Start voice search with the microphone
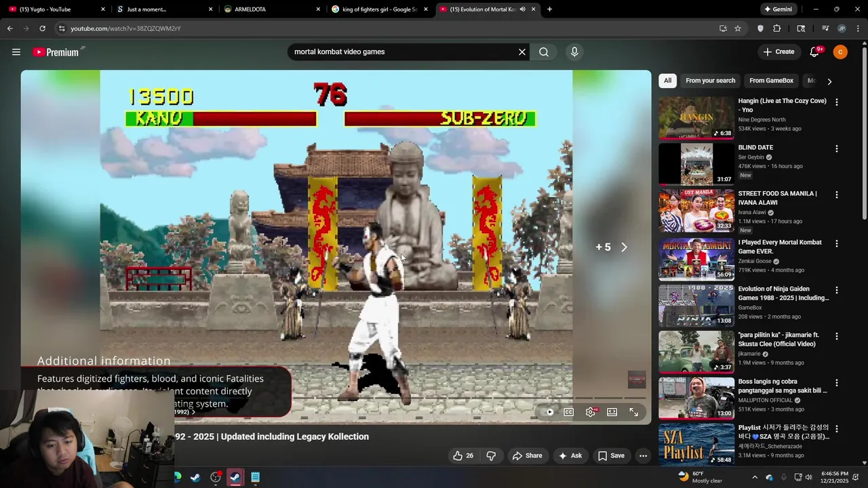 (574, 52)
